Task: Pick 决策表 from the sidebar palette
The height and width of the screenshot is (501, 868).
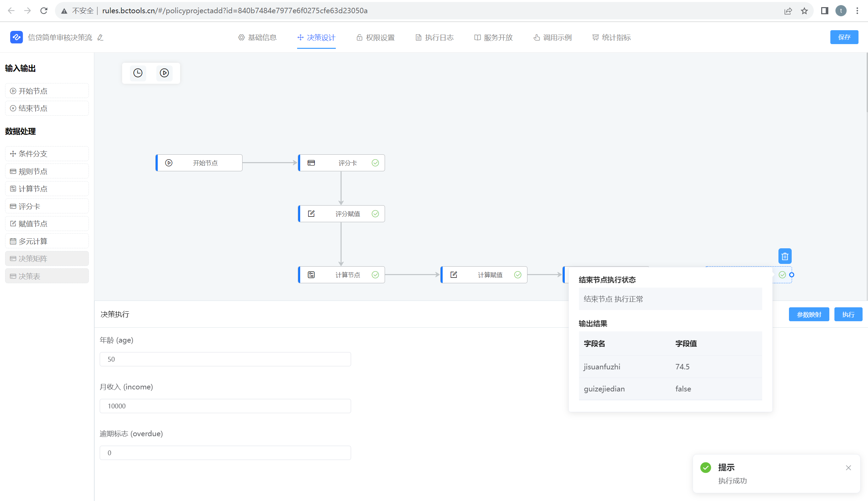Action: [x=47, y=276]
